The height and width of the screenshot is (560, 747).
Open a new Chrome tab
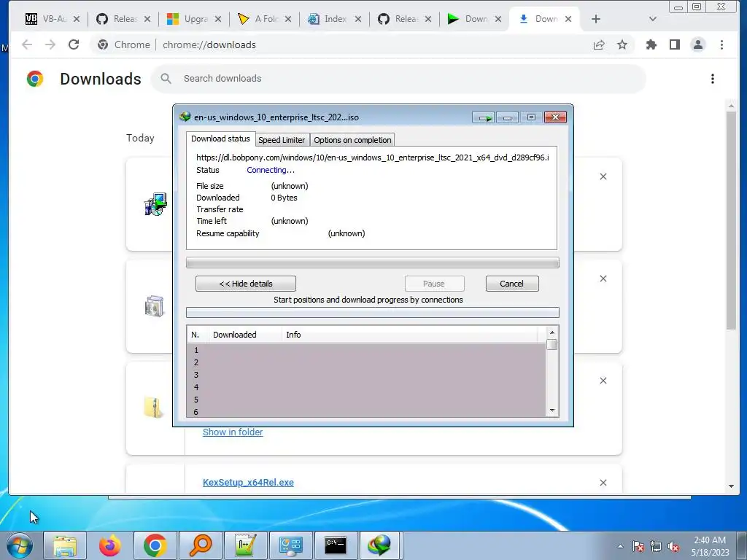point(595,19)
